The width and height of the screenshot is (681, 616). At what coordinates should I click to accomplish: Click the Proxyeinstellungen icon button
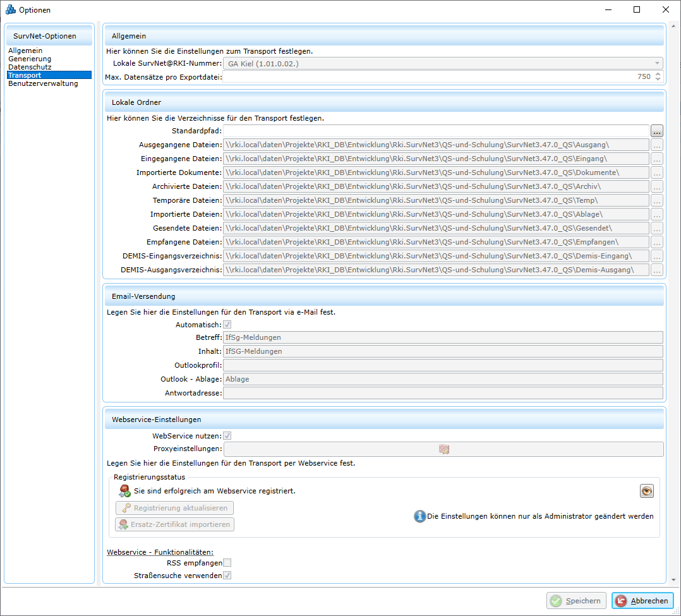click(x=443, y=449)
